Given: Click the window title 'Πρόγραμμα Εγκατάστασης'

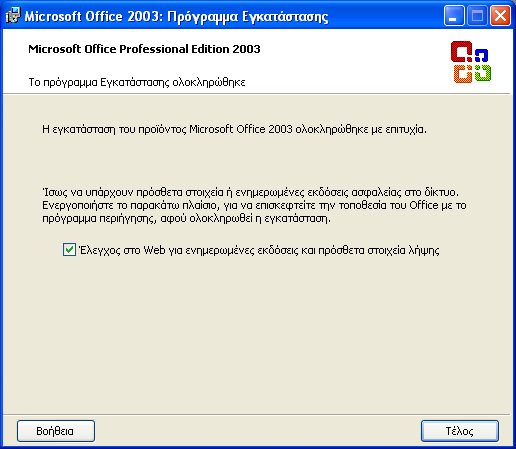Looking at the screenshot, I should [248, 16].
